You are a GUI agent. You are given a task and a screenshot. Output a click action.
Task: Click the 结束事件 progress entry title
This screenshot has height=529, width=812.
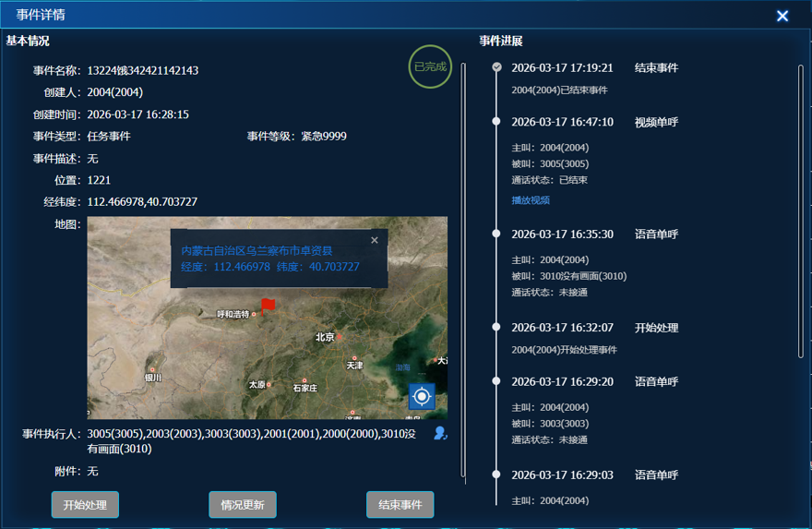tap(657, 68)
